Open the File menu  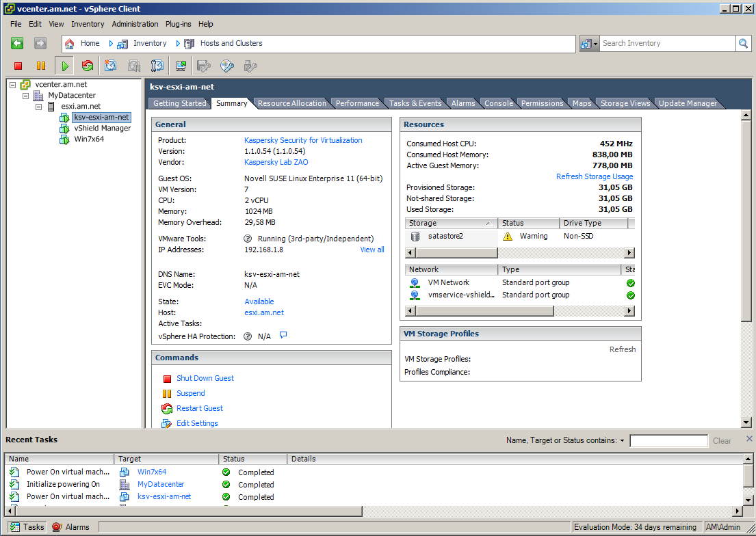pos(16,24)
